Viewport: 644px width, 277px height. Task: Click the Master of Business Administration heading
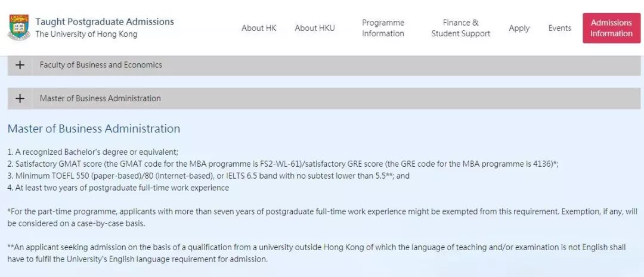(94, 129)
